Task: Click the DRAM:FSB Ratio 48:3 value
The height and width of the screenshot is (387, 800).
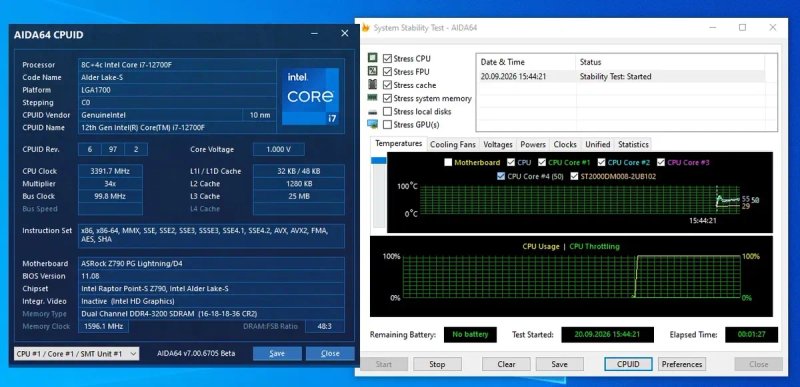Action: pyautogui.click(x=324, y=326)
